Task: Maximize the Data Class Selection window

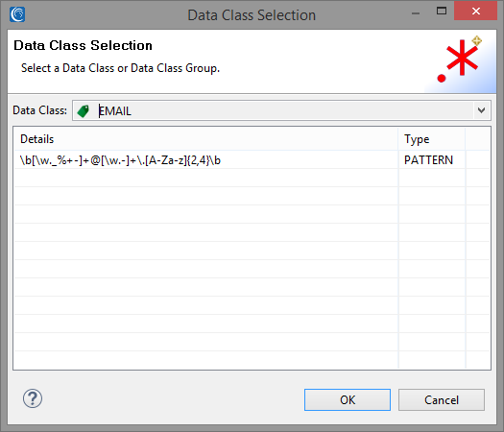Action: [x=442, y=12]
